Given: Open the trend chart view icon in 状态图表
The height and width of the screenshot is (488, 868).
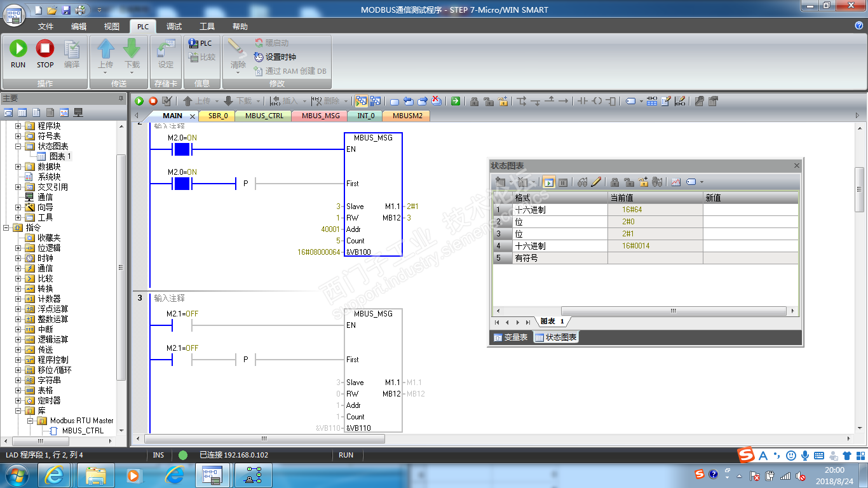Looking at the screenshot, I should coord(675,182).
